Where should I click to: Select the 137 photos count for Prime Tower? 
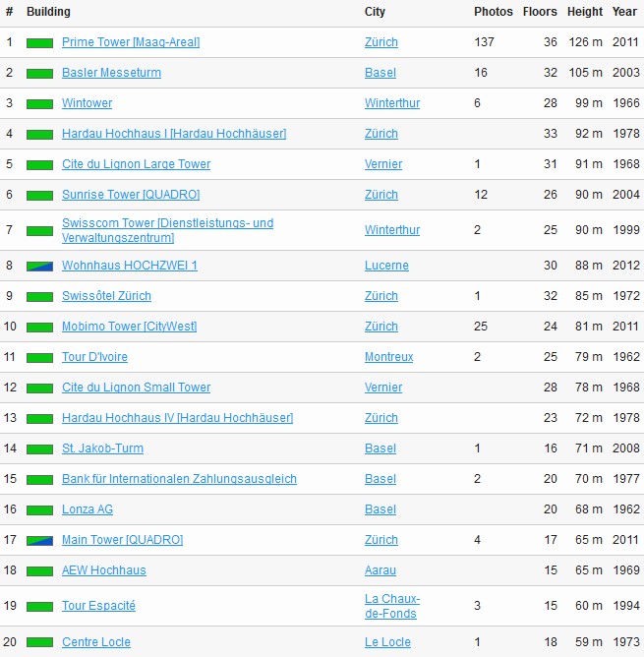pyautogui.click(x=485, y=42)
